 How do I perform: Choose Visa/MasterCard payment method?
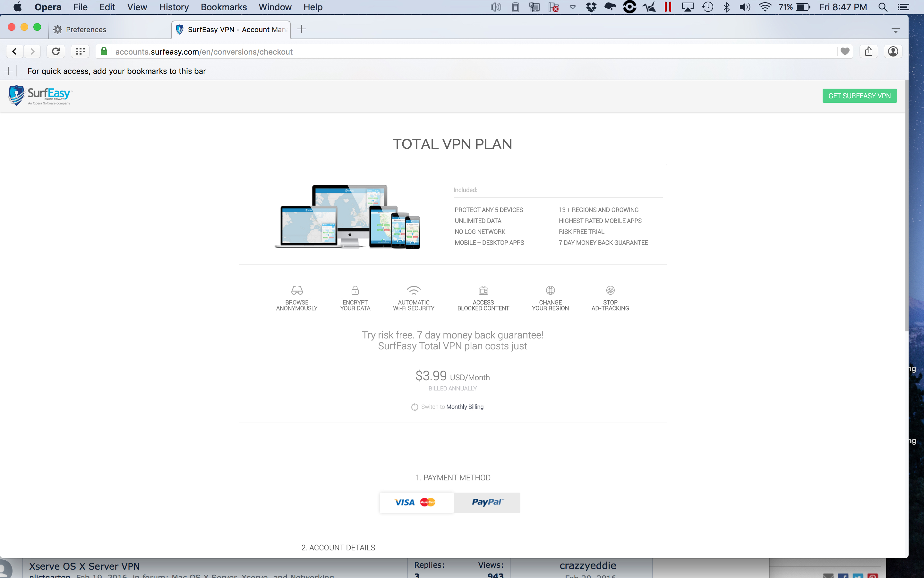pos(416,502)
